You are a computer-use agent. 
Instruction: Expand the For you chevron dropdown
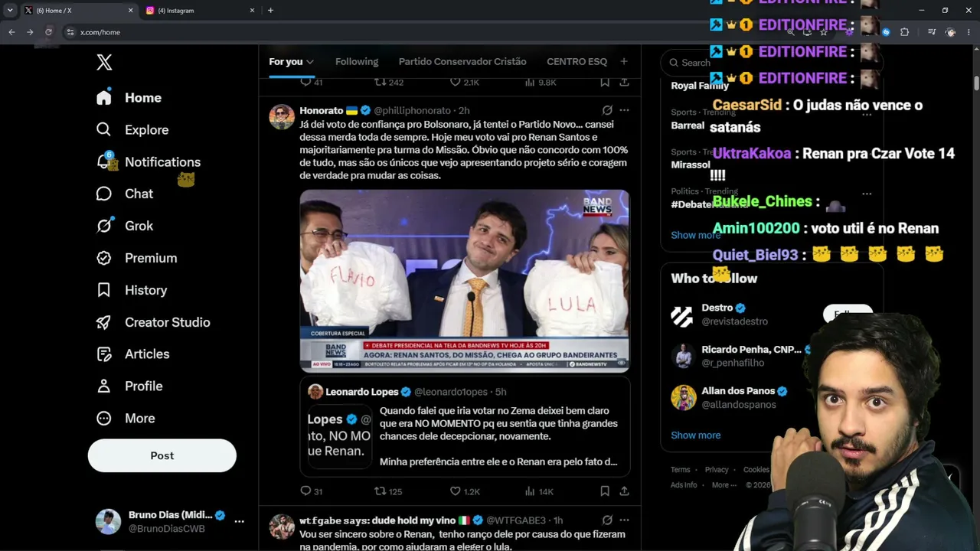click(x=310, y=62)
